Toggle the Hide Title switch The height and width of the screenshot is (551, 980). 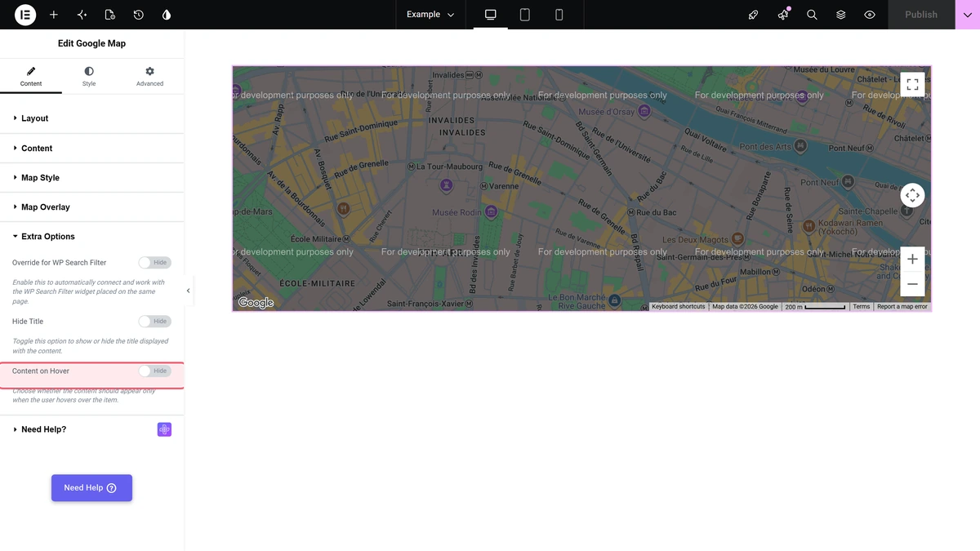tap(154, 322)
